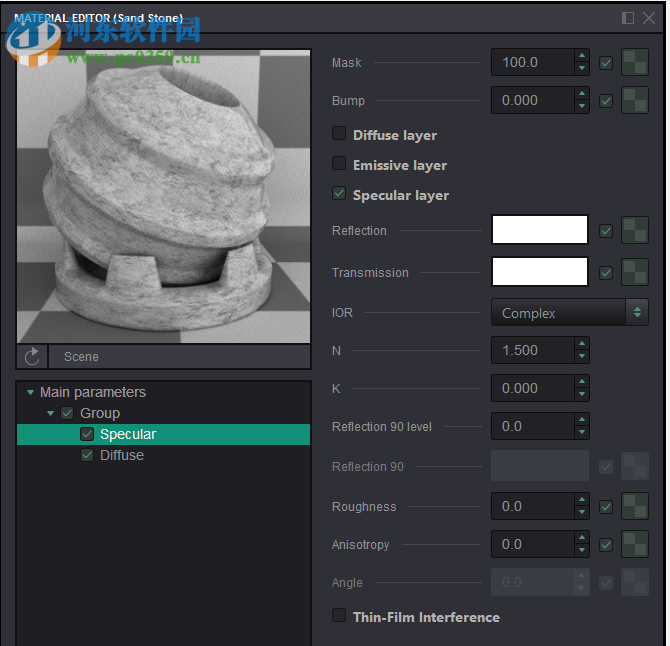Increase the Bump value with the up arrow
The width and height of the screenshot is (670, 646).
click(x=582, y=94)
